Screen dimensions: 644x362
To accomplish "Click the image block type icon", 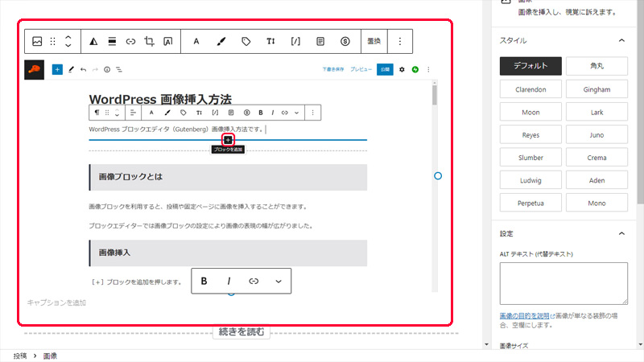I will tap(37, 41).
